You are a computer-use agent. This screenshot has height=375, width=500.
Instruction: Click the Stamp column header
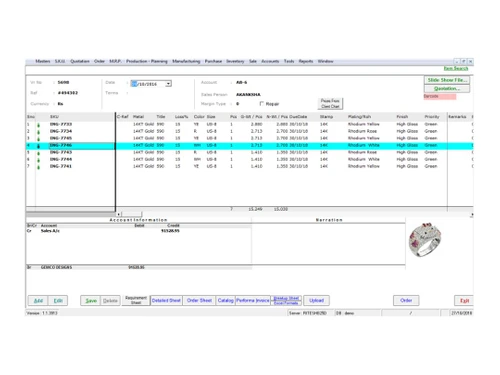tap(325, 117)
